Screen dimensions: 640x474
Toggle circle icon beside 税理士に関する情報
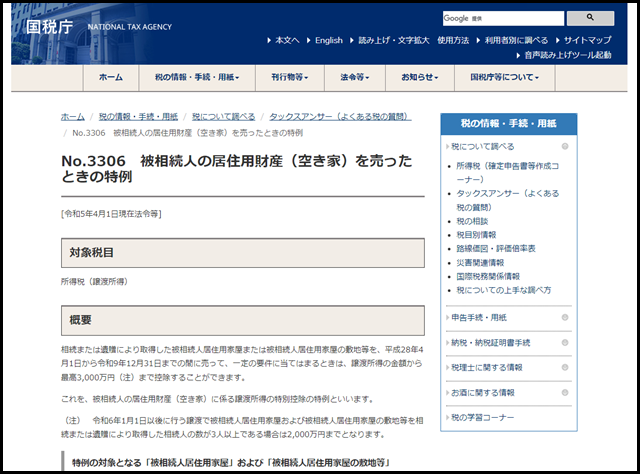coord(565,367)
